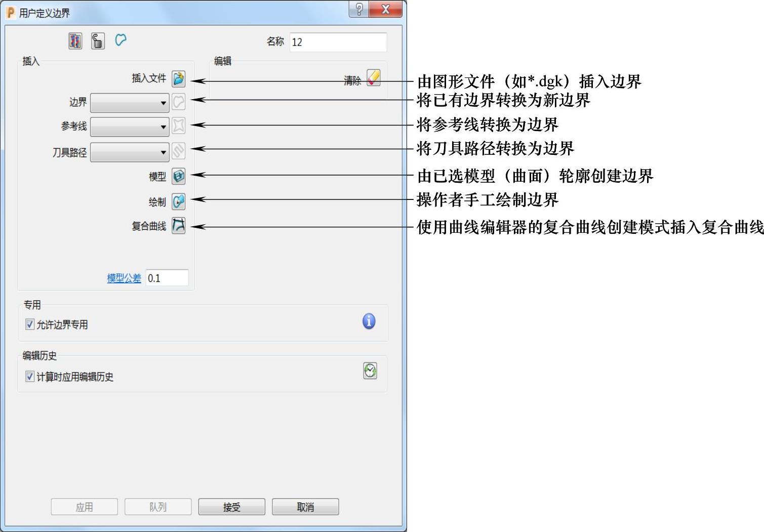Click the help question mark button in title bar
764x532 pixels.
(359, 10)
